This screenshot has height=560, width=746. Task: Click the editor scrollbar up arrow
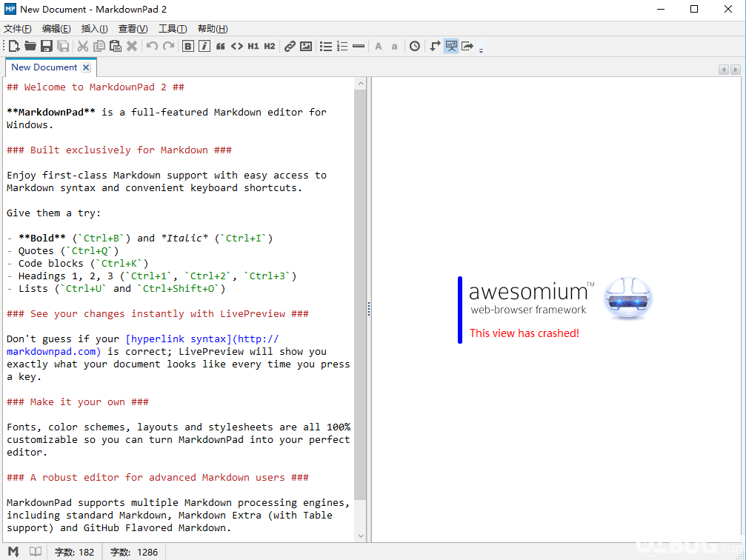361,84
